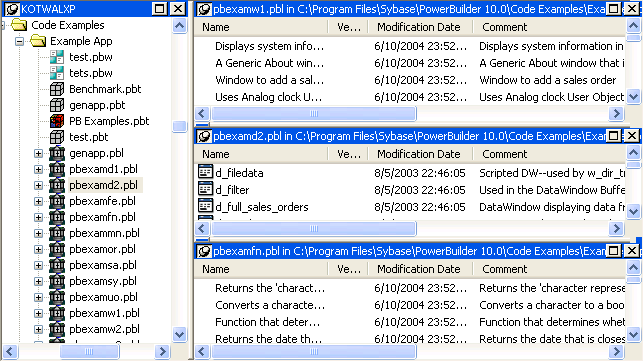Click the tets.pbw workspace icon
The image size is (643, 362).
[x=57, y=73]
